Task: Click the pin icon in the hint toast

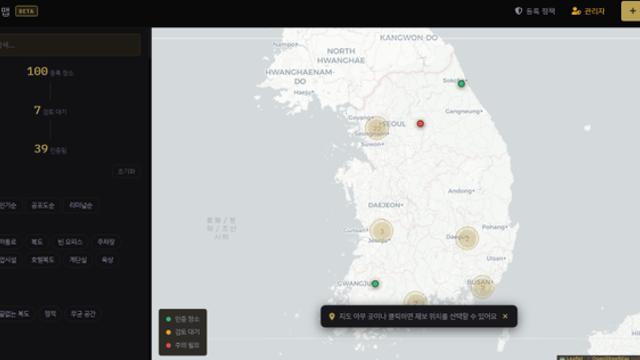Action: tap(331, 316)
